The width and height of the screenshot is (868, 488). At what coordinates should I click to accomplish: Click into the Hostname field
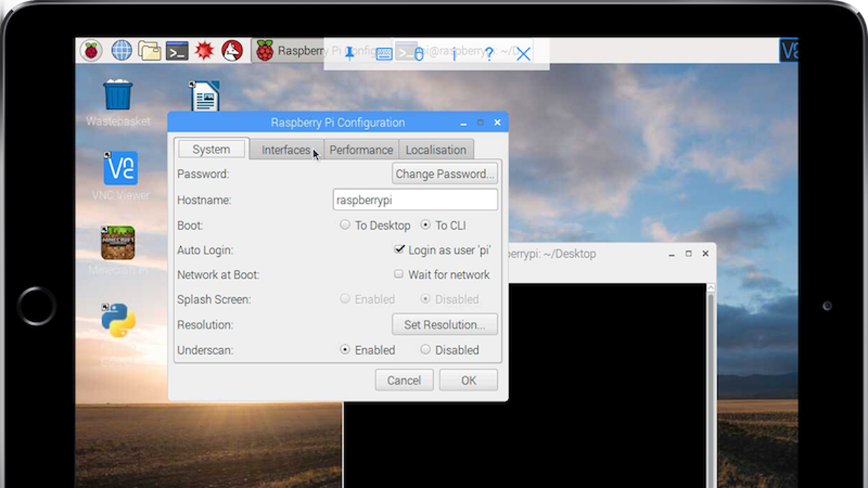(415, 200)
